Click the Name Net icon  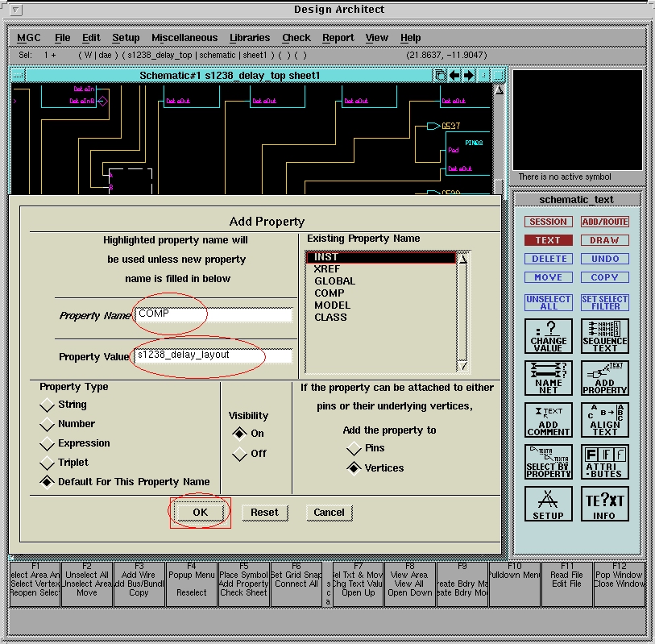click(x=548, y=378)
